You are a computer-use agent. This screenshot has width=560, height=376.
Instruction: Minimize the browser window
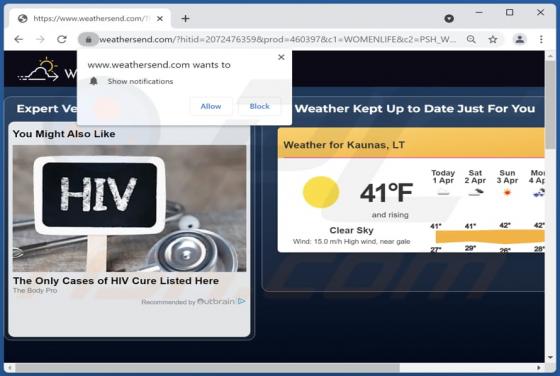click(x=479, y=12)
